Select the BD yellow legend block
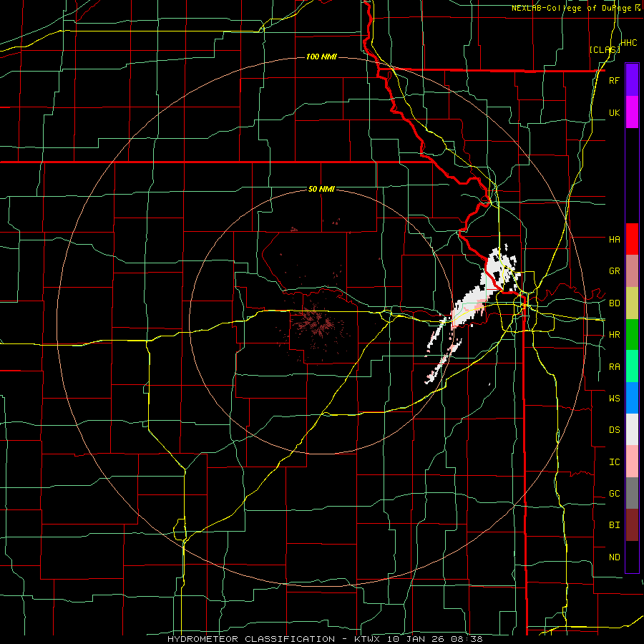Viewport: 644px width, 644px height. click(x=632, y=303)
